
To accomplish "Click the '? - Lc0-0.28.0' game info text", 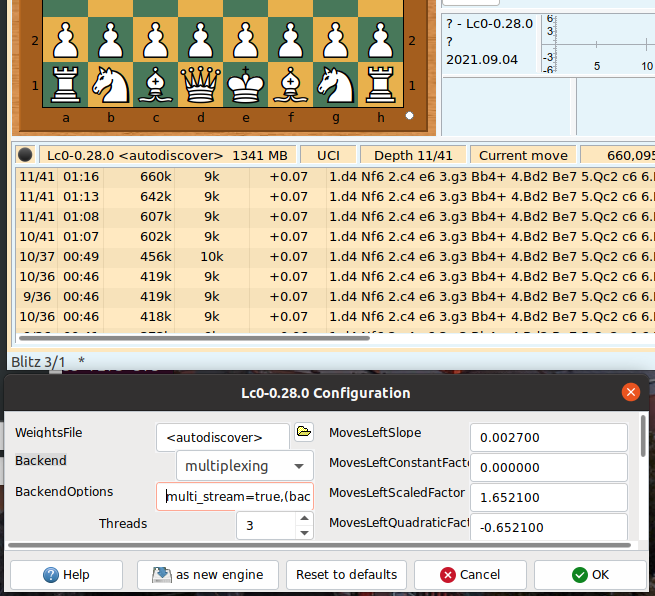I will click(489, 24).
